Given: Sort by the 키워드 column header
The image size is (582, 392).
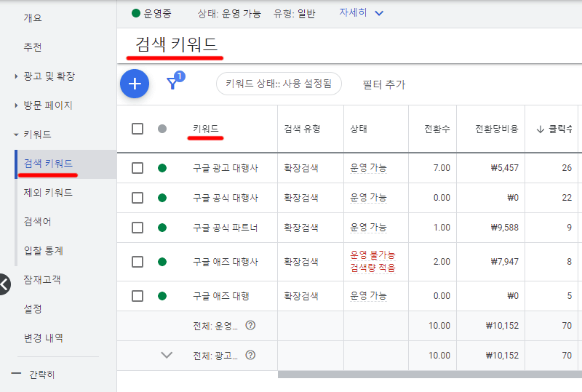Looking at the screenshot, I should coord(206,129).
